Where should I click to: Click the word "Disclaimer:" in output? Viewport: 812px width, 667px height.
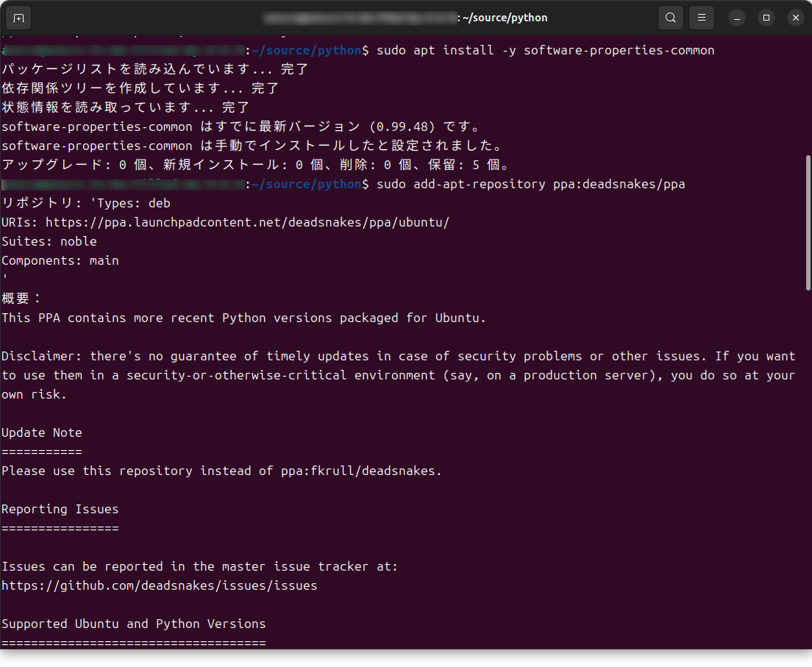(42, 356)
